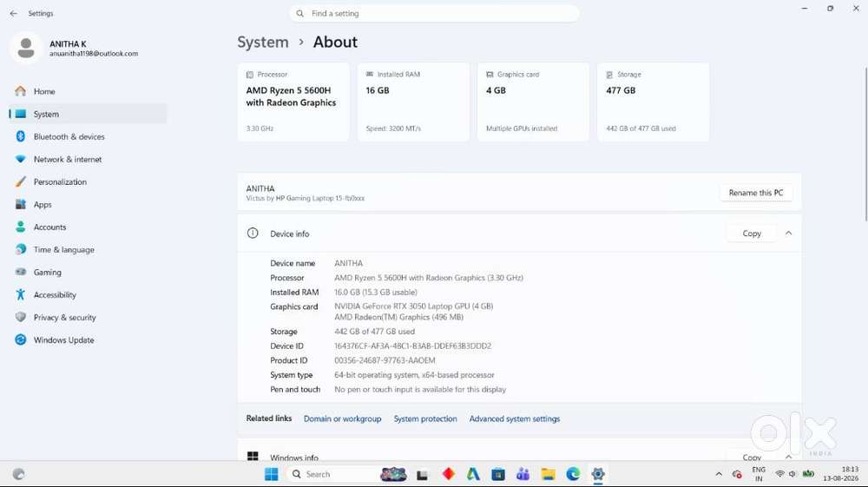Screen dimensions: 868x487
Task: Click the NVIDIA GeForce RTX 3050 text
Action: [413, 306]
